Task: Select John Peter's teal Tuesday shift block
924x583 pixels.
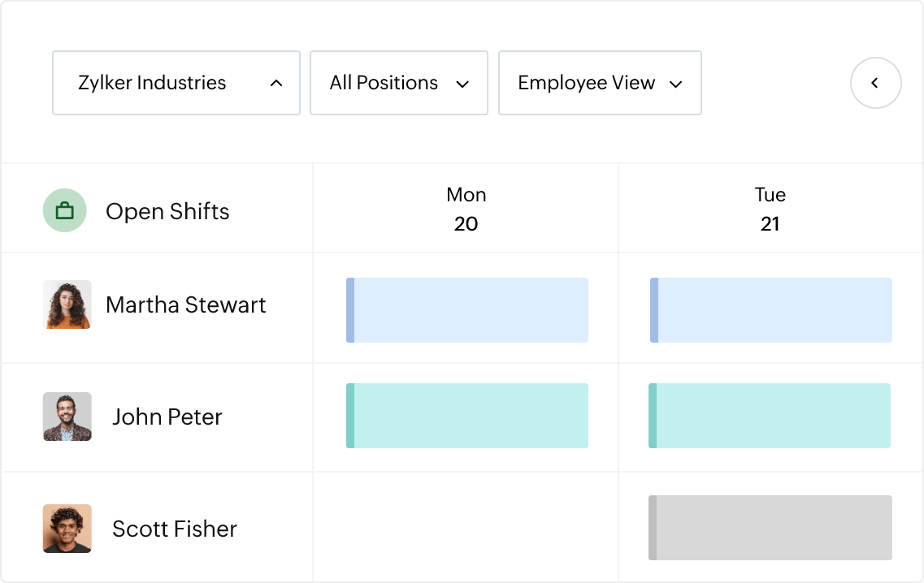Action: 770,415
